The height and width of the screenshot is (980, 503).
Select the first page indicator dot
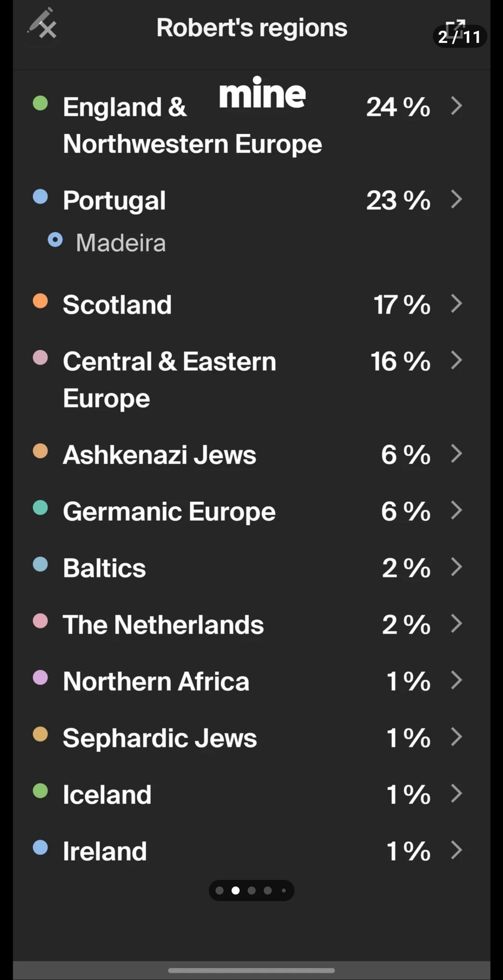coord(220,890)
